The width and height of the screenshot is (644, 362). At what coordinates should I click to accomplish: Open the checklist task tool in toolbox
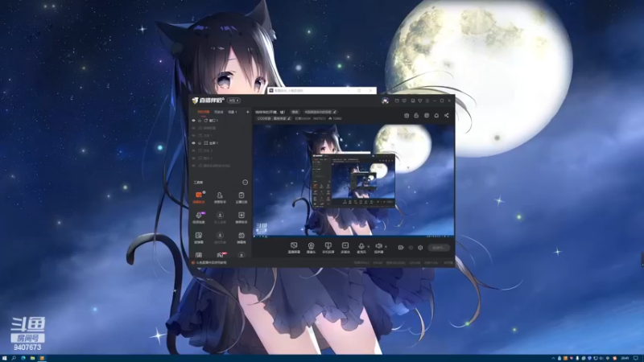[x=241, y=197]
